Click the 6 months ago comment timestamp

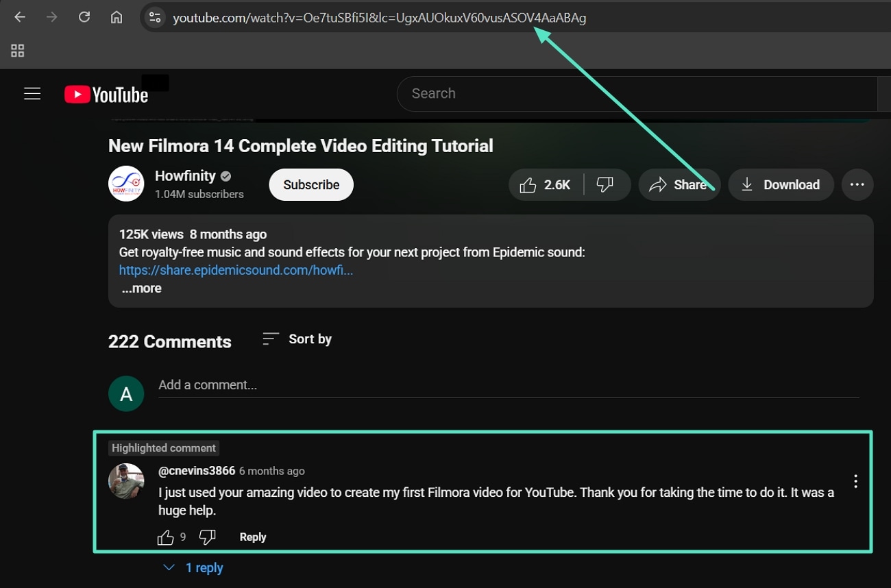point(272,471)
